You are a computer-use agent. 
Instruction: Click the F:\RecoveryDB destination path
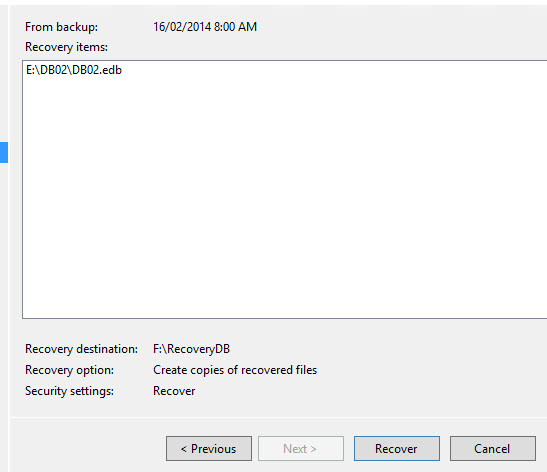click(192, 349)
